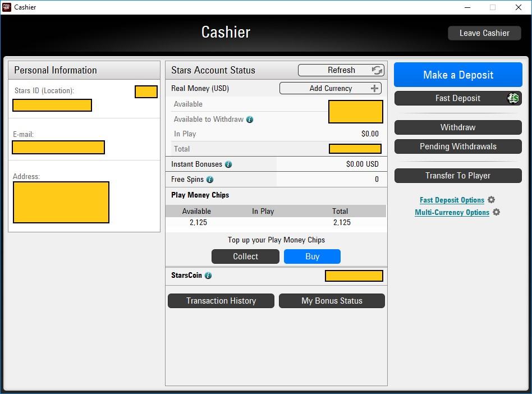Click the StarsCoin label

pos(187,275)
